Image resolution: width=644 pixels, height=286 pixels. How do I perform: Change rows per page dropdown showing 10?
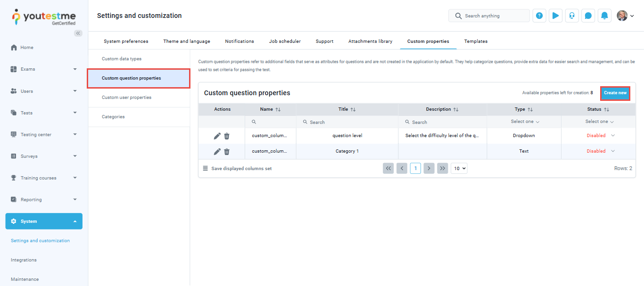click(459, 168)
